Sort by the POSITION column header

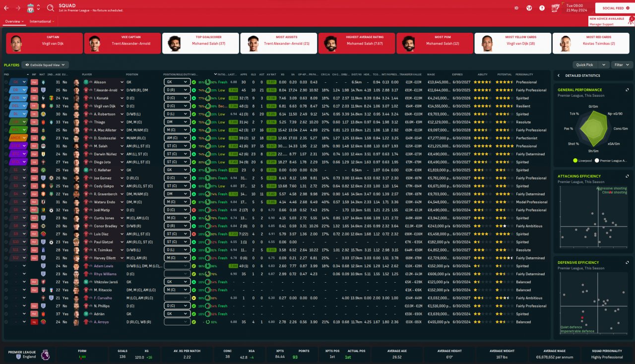click(132, 74)
